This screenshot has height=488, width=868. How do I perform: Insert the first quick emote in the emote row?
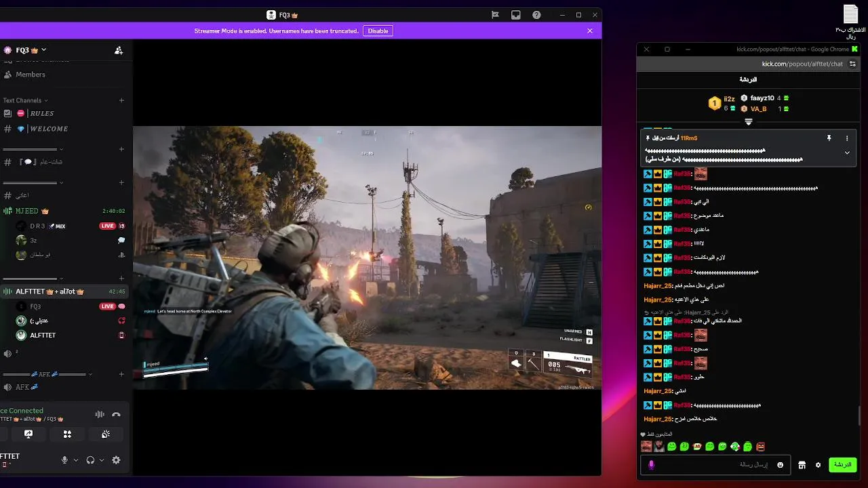tap(646, 447)
